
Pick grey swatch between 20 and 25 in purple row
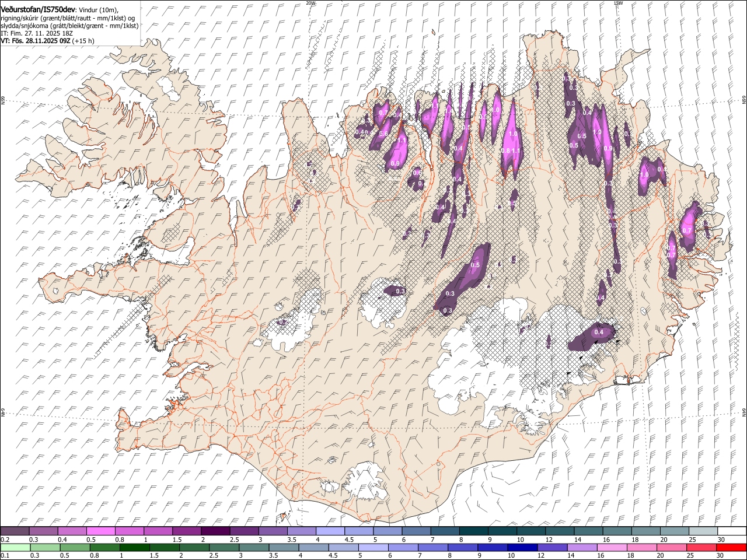[x=674, y=531]
